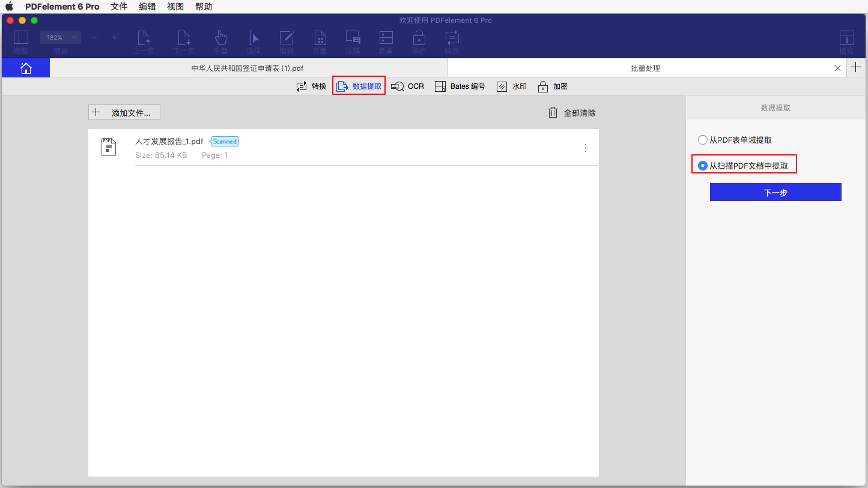Open options menu for 人才发展报告_1.pdf
The height and width of the screenshot is (488, 868).
[x=585, y=148]
